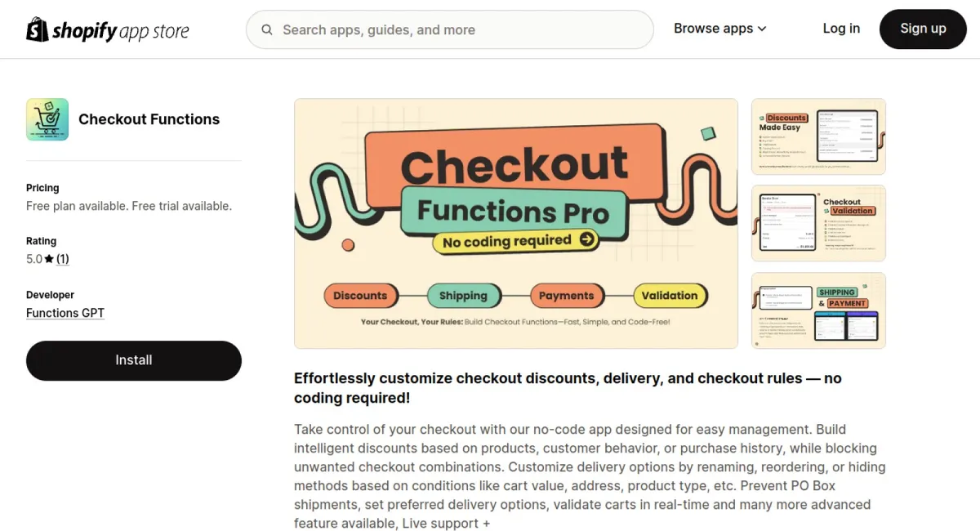Open the (1) reviews link
The width and height of the screenshot is (980, 531).
click(63, 259)
